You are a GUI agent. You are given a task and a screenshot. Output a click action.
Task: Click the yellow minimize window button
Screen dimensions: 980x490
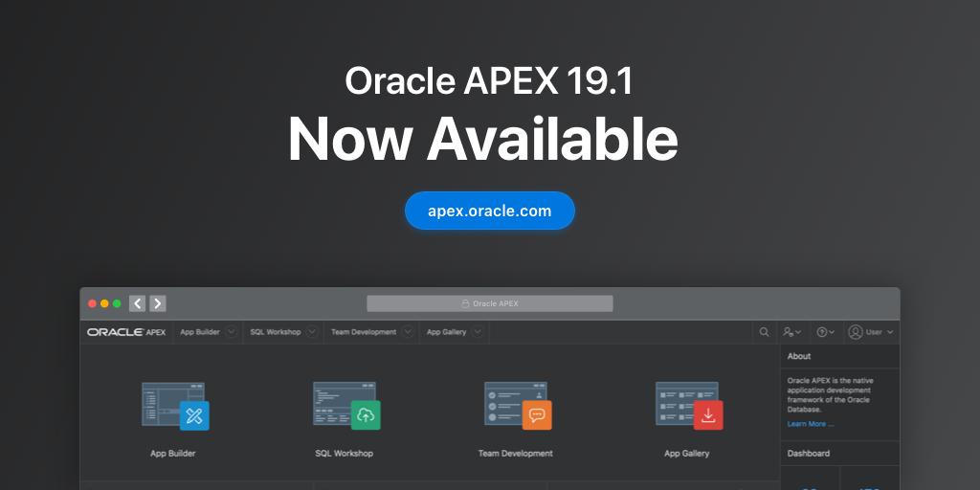pos(104,303)
